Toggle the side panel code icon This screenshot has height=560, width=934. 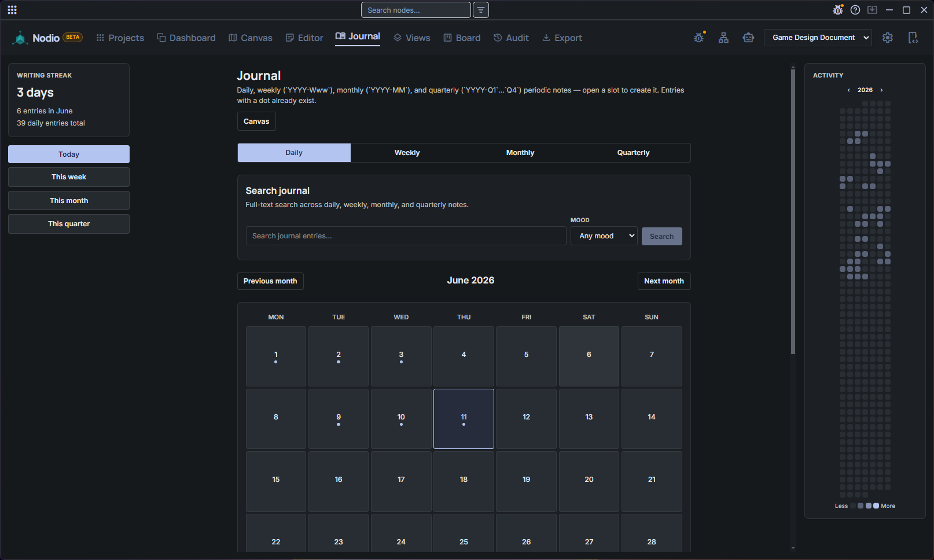(913, 38)
